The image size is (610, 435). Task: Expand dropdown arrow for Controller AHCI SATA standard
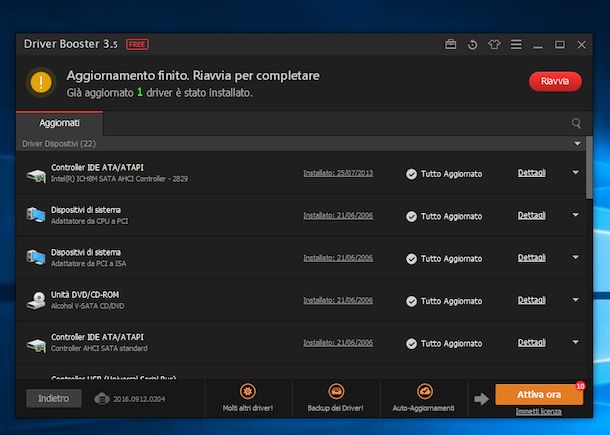[x=575, y=342]
